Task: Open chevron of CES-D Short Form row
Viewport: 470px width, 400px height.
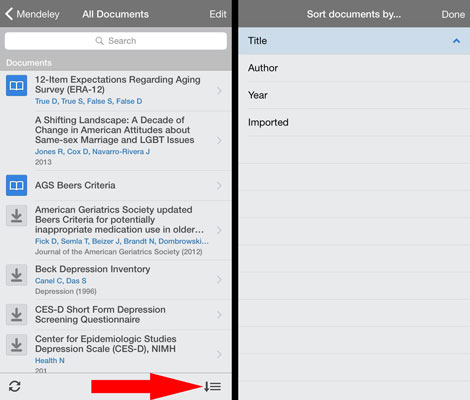Action: [219, 314]
